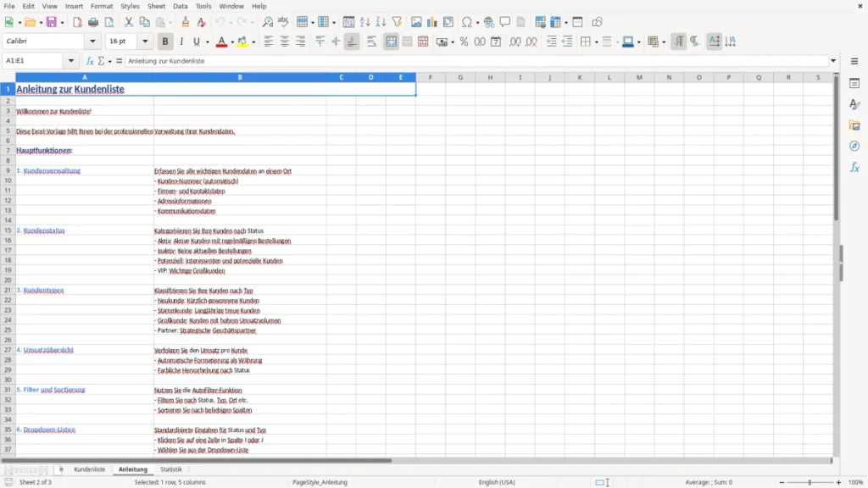The image size is (868, 488).
Task: Click the Font Color red swatch
Action: pos(221,42)
